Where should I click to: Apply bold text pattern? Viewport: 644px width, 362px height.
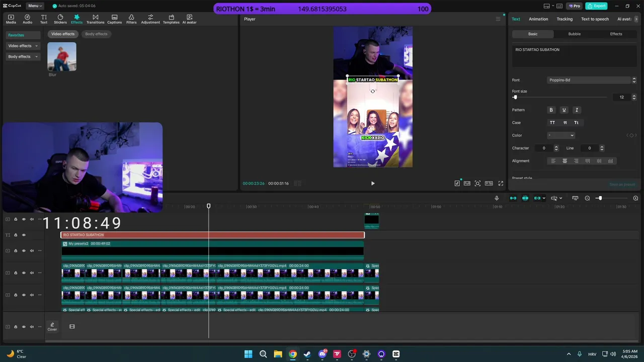[551, 110]
